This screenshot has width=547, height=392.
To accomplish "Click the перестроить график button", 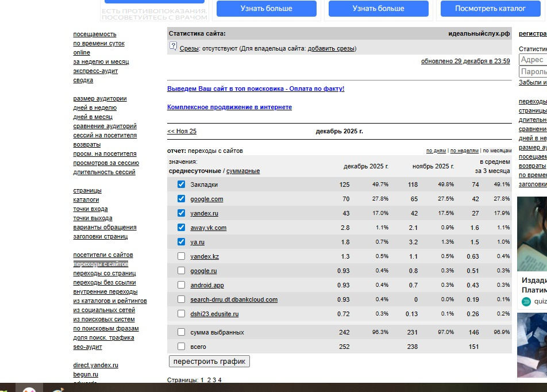I will point(209,362).
